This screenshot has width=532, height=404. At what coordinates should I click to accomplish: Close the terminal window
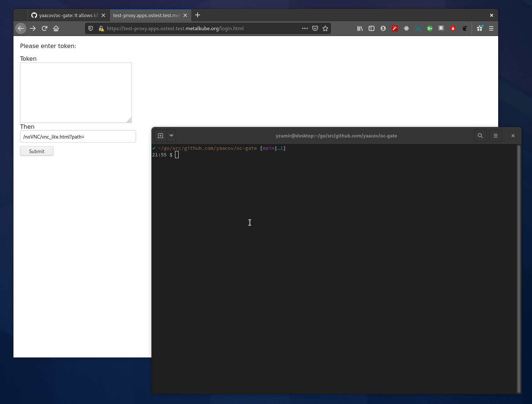tap(513, 136)
